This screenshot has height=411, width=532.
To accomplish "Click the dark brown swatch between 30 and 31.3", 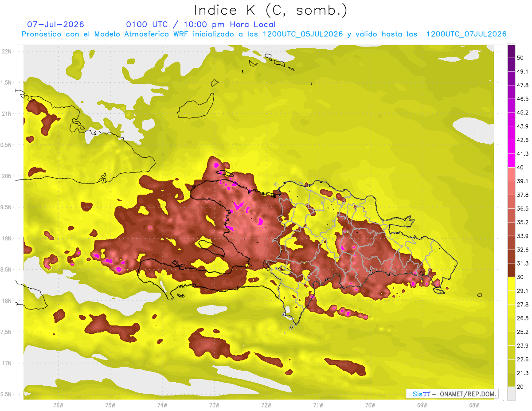I will click(x=511, y=270).
